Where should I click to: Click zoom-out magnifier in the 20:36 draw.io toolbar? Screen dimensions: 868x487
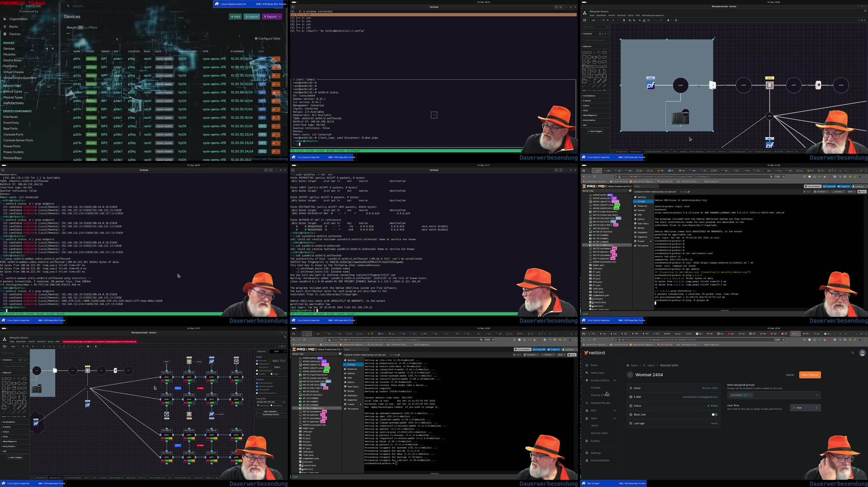[608, 20]
